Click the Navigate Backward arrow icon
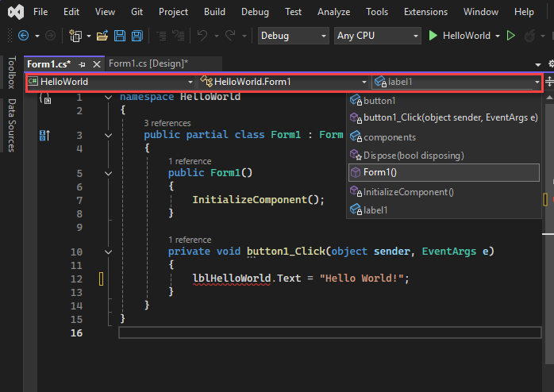This screenshot has height=392, width=554. [x=23, y=36]
